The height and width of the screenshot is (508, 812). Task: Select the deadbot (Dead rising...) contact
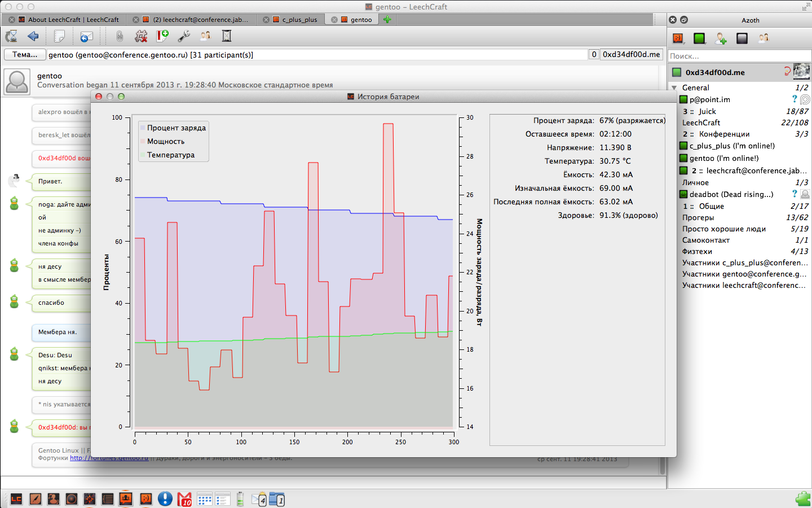(731, 194)
